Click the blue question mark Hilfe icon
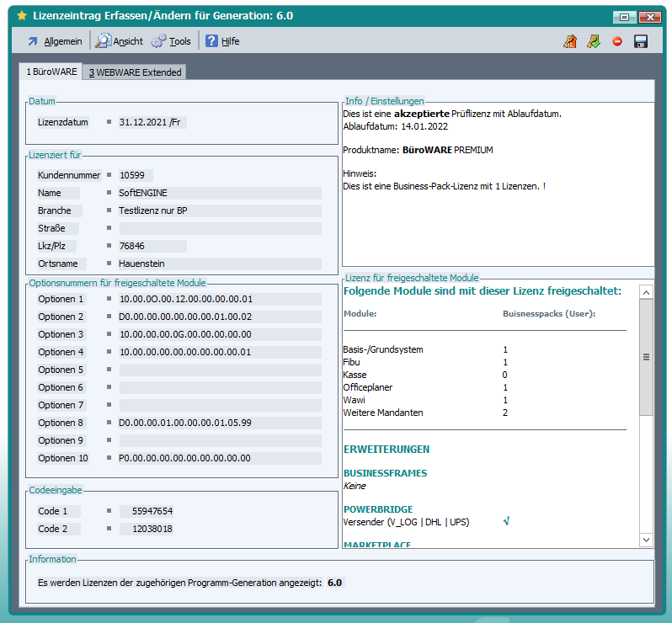Viewport: 672px width, 623px height. (x=211, y=41)
